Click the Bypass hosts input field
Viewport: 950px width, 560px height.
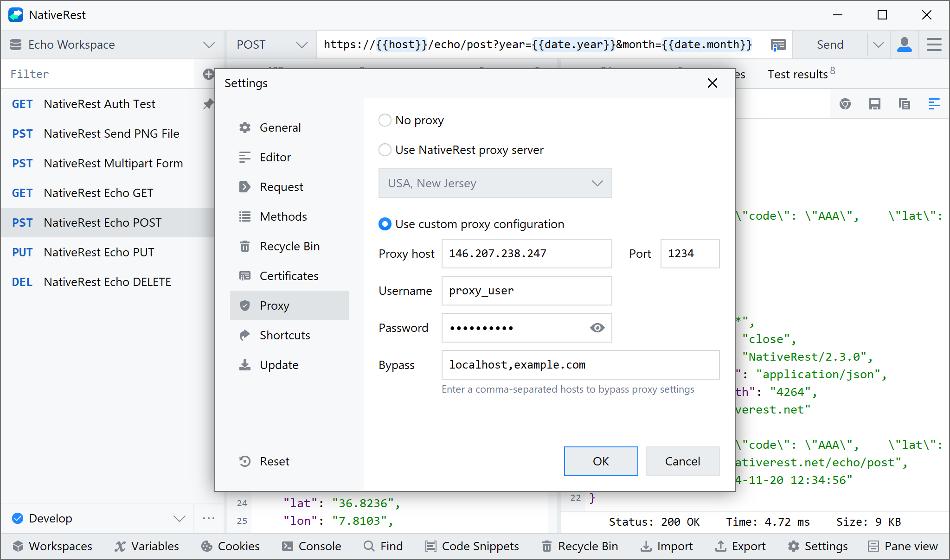[x=580, y=365]
